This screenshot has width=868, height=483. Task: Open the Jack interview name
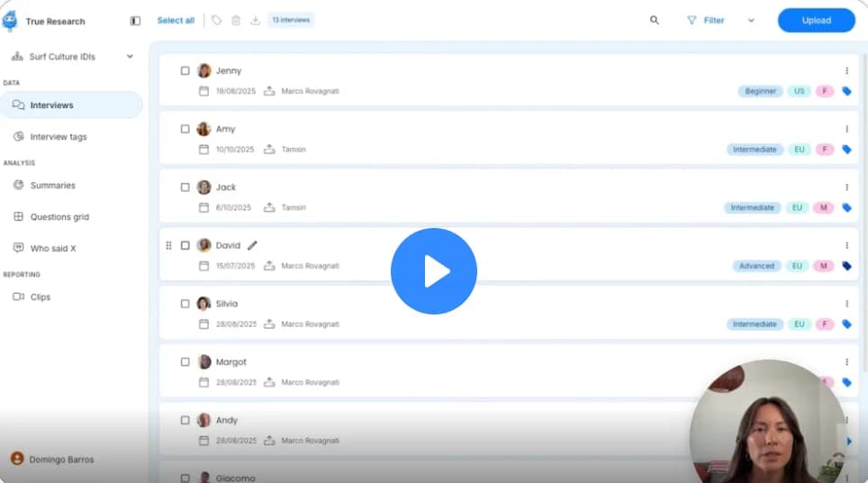click(x=226, y=187)
